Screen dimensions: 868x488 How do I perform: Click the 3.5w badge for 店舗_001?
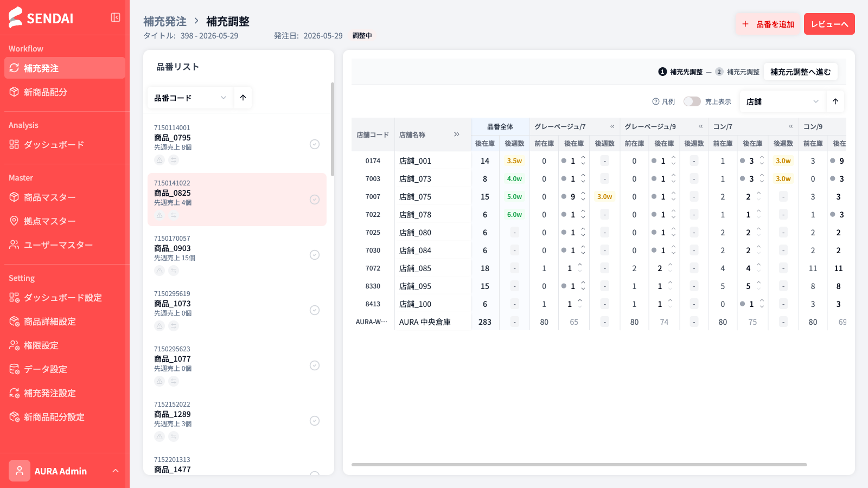coord(514,160)
